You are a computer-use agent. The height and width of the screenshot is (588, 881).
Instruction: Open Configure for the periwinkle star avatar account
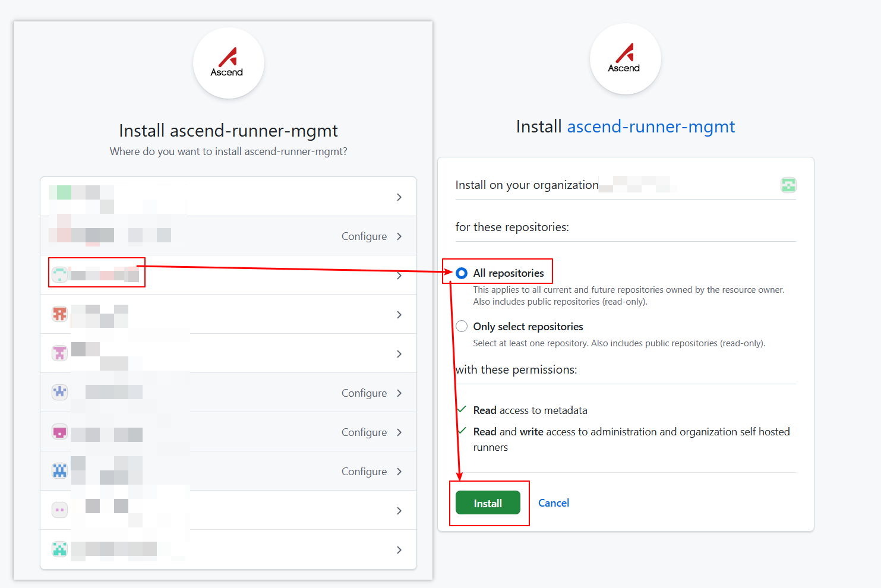(364, 393)
